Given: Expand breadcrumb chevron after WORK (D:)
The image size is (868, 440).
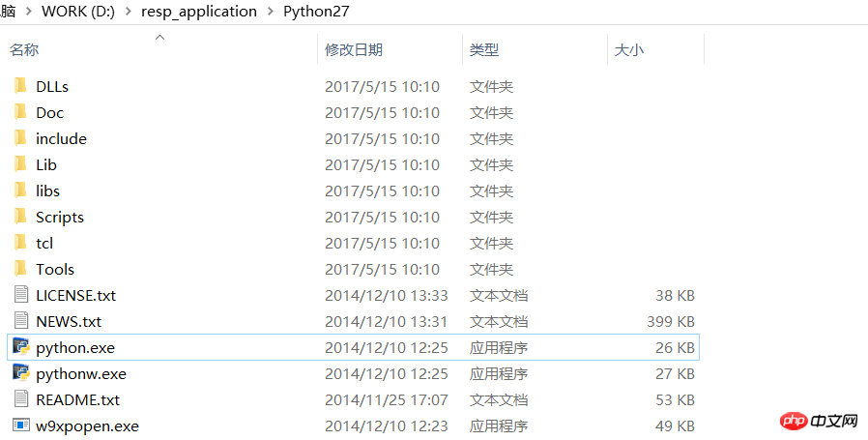Looking at the screenshot, I should [x=129, y=11].
